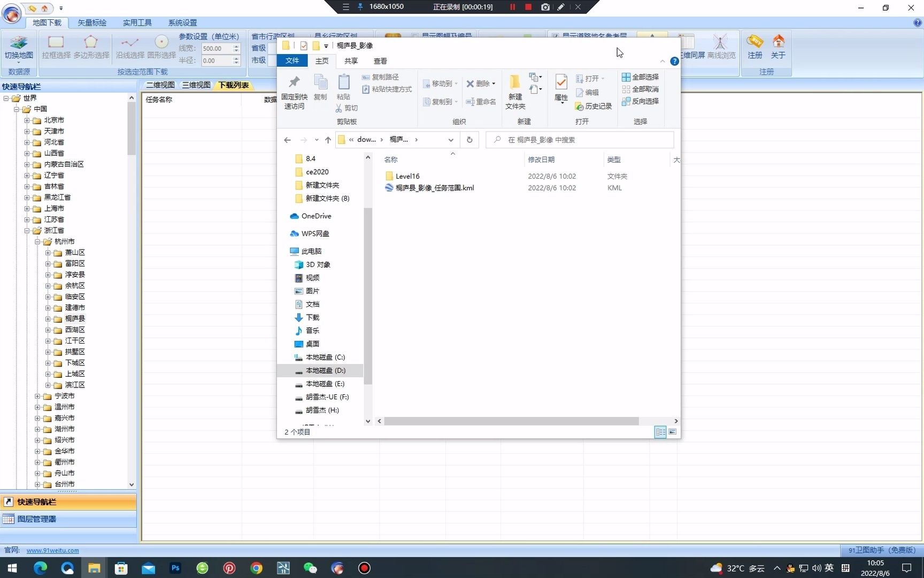Image resolution: width=924 pixels, height=578 pixels.
Task: Click the Explorer search box
Action: click(x=580, y=140)
